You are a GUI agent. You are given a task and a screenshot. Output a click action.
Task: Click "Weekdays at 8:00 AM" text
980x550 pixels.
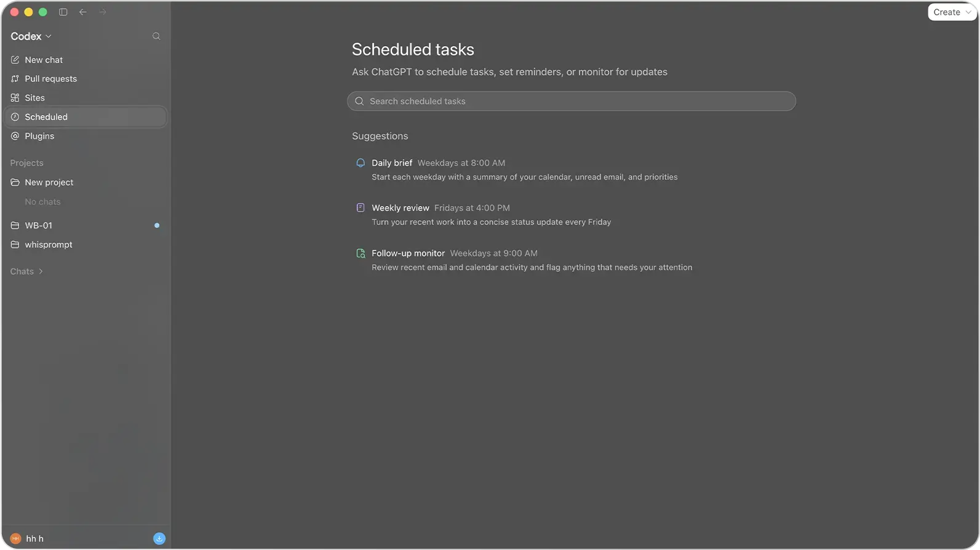click(461, 163)
